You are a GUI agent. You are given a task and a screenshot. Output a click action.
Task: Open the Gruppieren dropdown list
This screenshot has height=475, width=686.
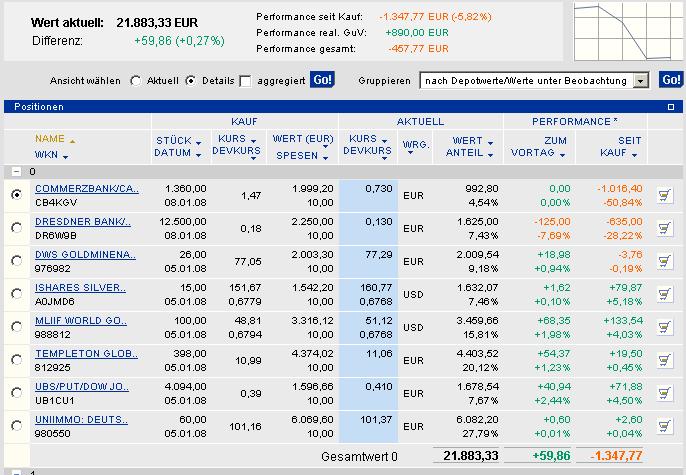(x=641, y=80)
